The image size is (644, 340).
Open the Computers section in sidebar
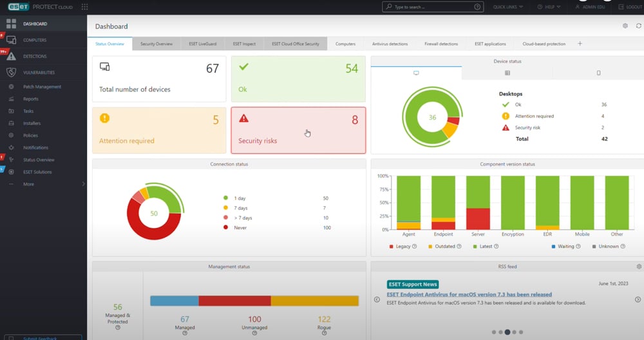click(x=34, y=40)
